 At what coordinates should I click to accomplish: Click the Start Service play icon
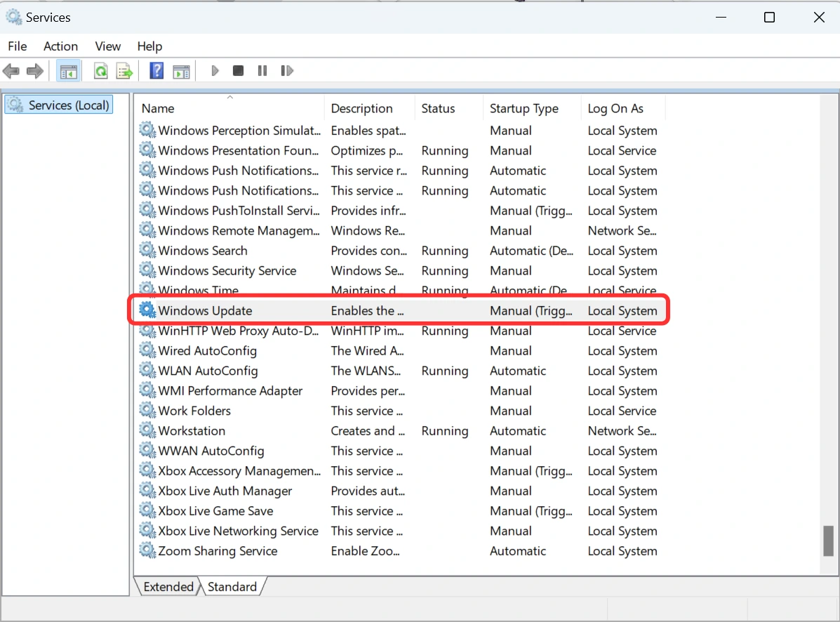pos(215,71)
